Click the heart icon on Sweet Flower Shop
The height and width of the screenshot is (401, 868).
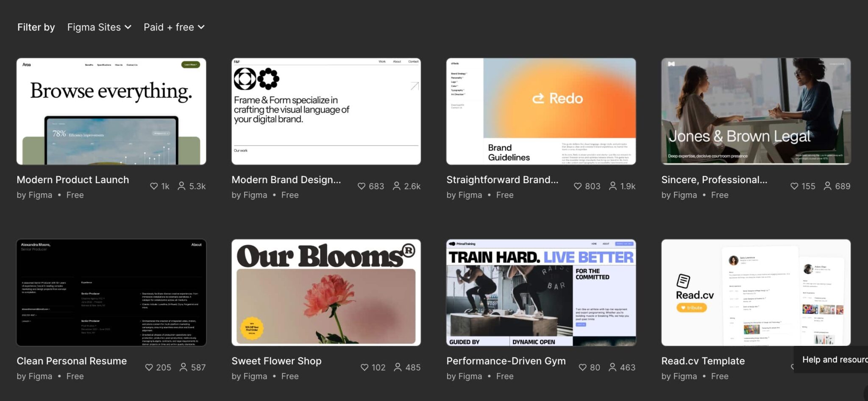pos(364,367)
